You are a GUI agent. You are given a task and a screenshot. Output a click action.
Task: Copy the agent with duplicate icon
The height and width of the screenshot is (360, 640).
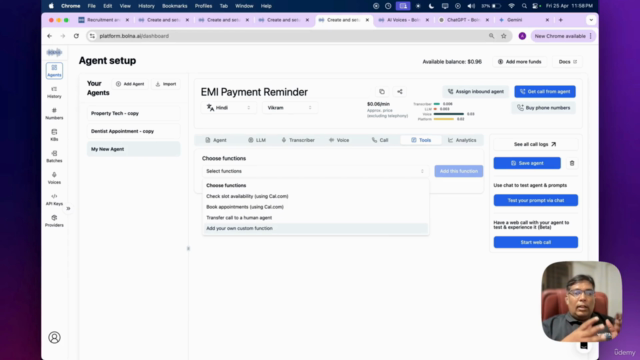382,92
